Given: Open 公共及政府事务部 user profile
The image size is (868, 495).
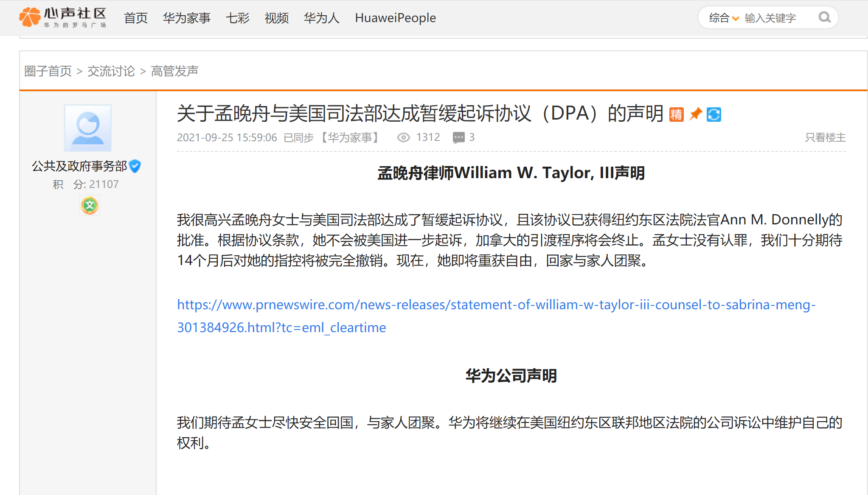Looking at the screenshot, I should 79,166.
